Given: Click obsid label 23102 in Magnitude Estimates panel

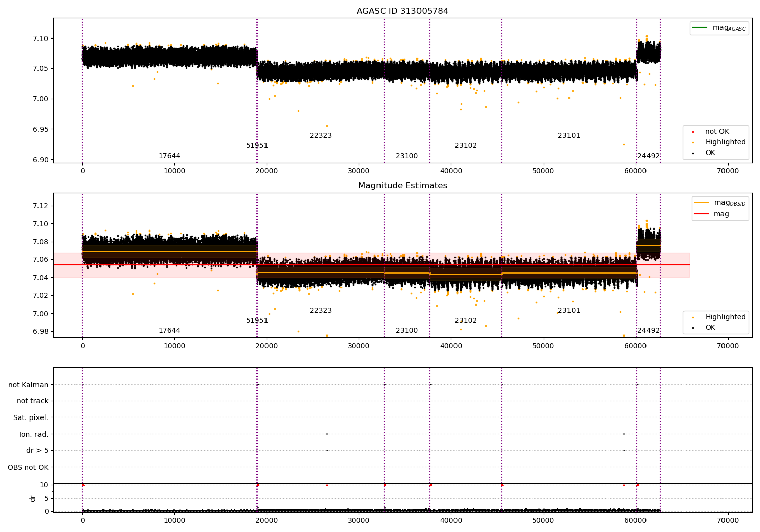Looking at the screenshot, I should point(466,321).
